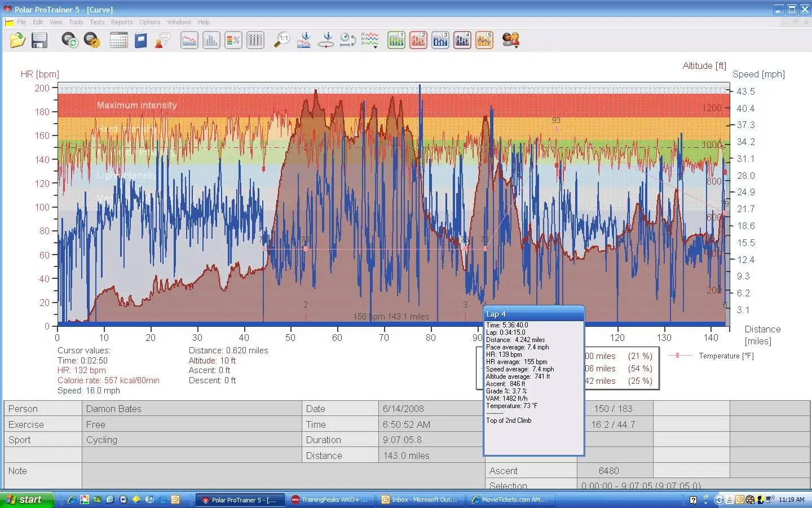Open the blue diary book icon
Viewport: 812px width, 508px height.
pos(140,40)
